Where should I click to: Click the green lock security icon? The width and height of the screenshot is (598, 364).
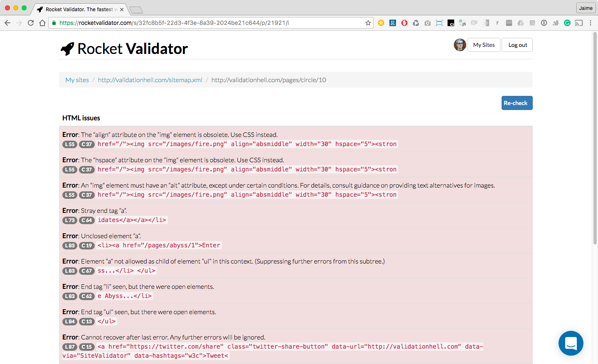[x=54, y=23]
